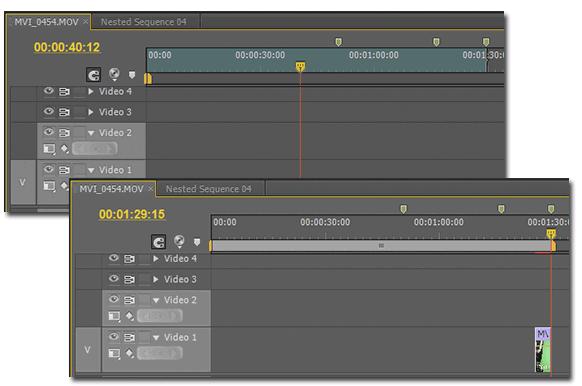Image resolution: width=582 pixels, height=386 pixels.
Task: Click Video 3 track header in 00:01:29:15 timeline
Action: point(156,279)
